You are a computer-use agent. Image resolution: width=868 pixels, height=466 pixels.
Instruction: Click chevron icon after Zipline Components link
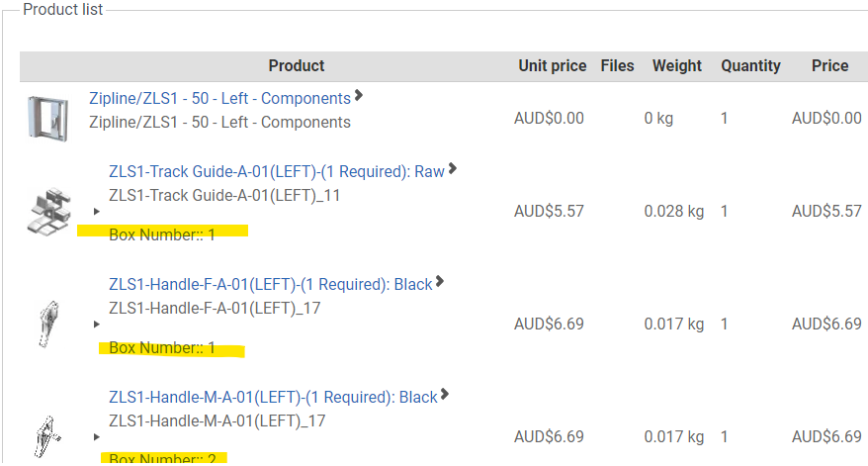click(359, 95)
